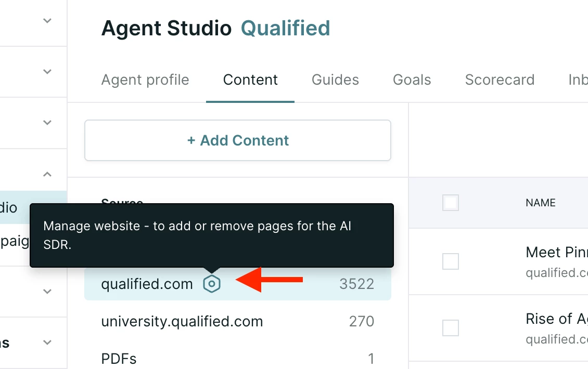This screenshot has height=369, width=588.
Task: Select the qualified.com source row
Action: 238,284
